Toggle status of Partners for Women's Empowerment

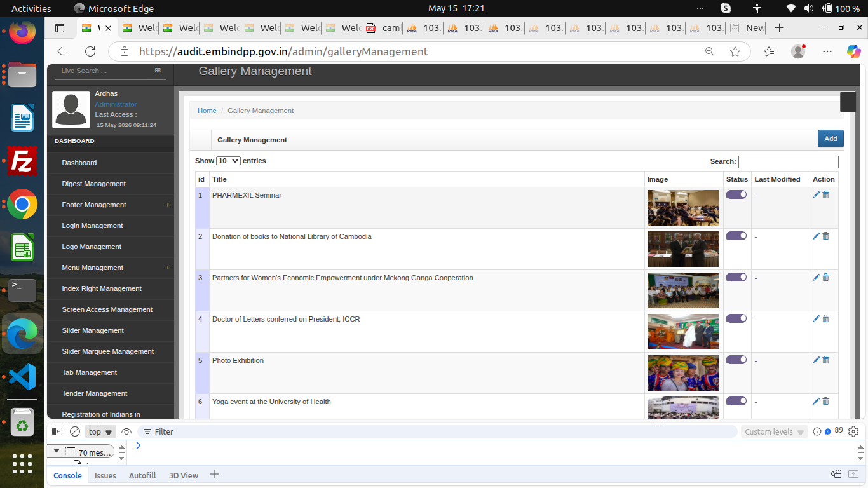pos(736,277)
